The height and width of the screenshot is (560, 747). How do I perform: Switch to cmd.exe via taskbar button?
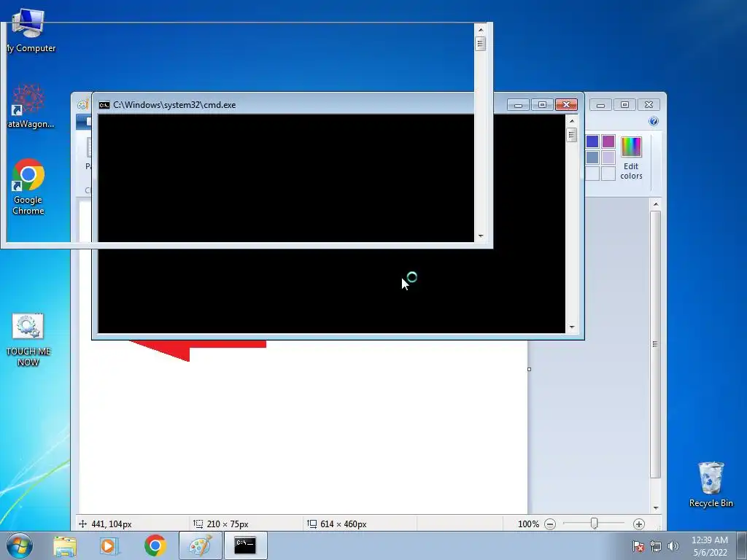click(245, 545)
